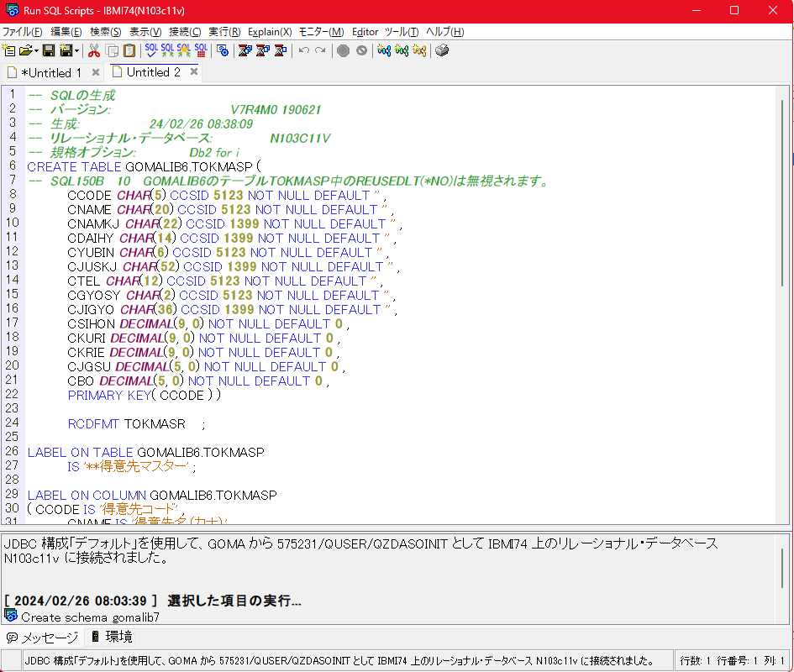Open the Editor menu
This screenshot has height=672, width=794.
(365, 32)
